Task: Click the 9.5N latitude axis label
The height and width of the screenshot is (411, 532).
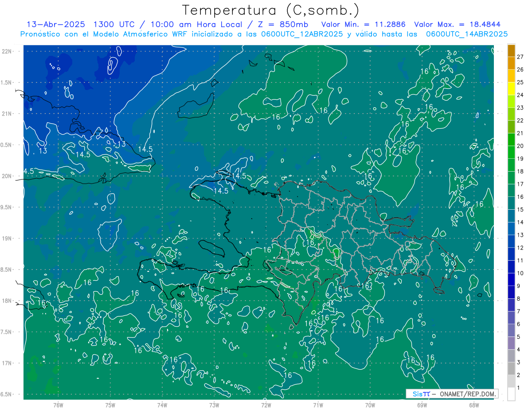Action: pos(7,207)
